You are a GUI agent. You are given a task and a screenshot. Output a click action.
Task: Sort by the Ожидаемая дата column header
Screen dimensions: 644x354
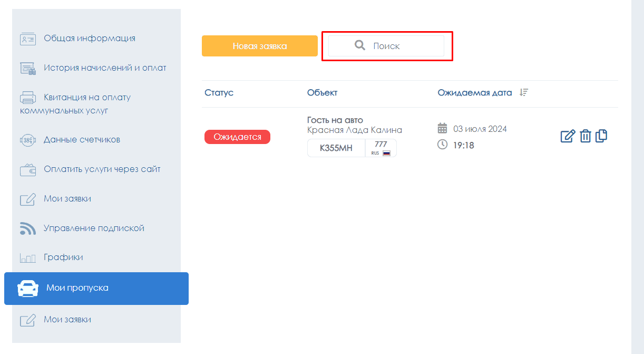(474, 92)
